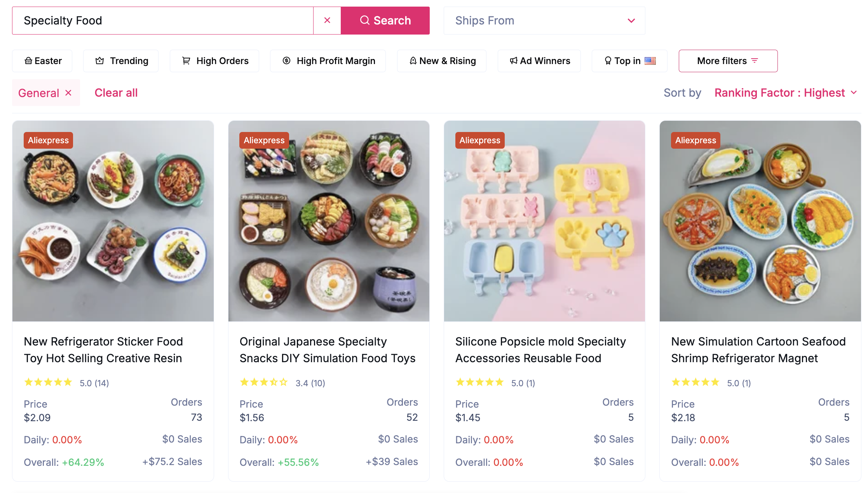Viewport: 868px width, 493px height.
Task: Select the High Orders cart icon
Action: pos(186,61)
